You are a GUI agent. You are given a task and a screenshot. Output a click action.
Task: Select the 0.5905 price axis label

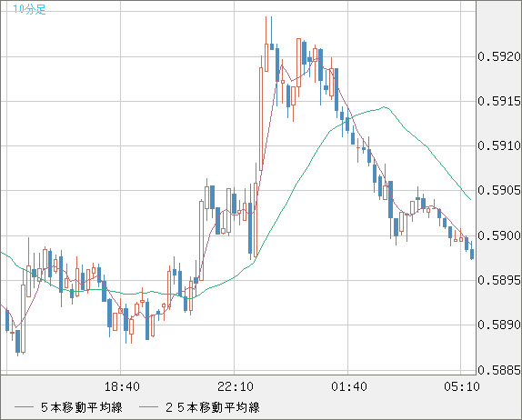coord(499,190)
